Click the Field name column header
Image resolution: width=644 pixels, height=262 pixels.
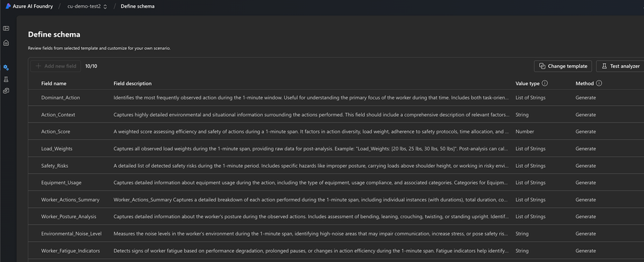[x=54, y=83]
